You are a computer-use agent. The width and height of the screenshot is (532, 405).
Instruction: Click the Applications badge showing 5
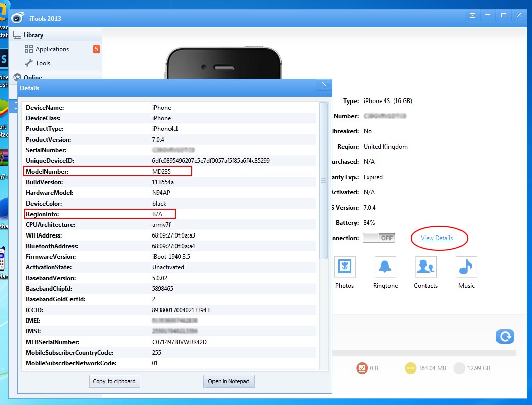[96, 49]
